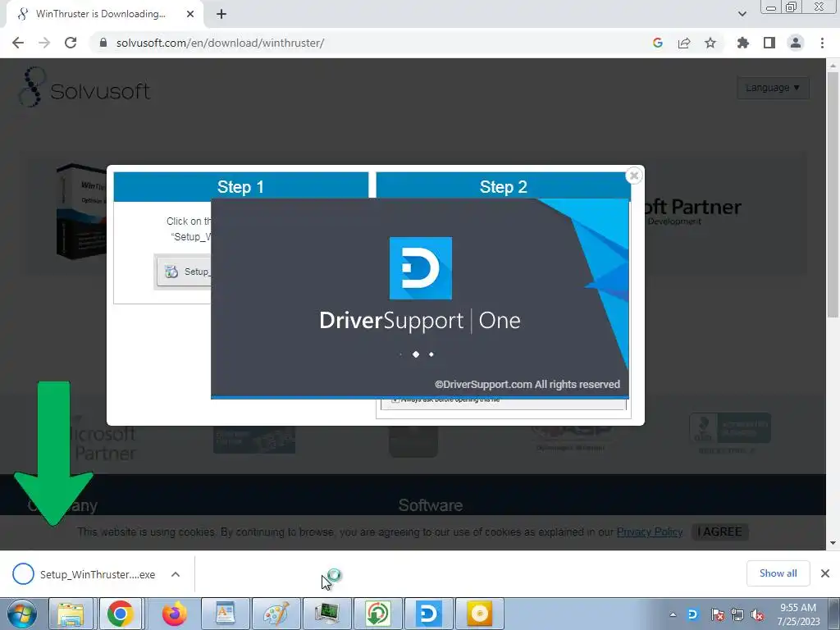This screenshot has width=840, height=630.
Task: Click the I AGREE cookie button
Action: (719, 532)
